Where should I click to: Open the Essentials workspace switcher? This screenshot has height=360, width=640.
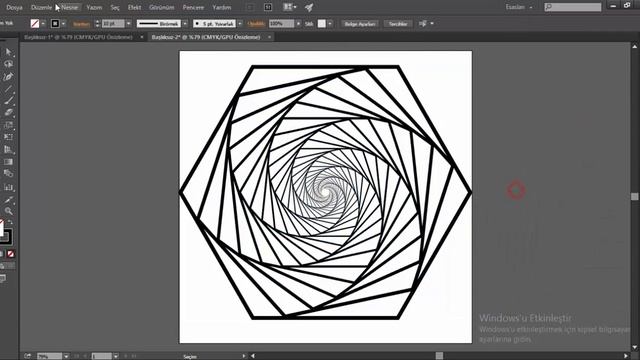click(519, 7)
